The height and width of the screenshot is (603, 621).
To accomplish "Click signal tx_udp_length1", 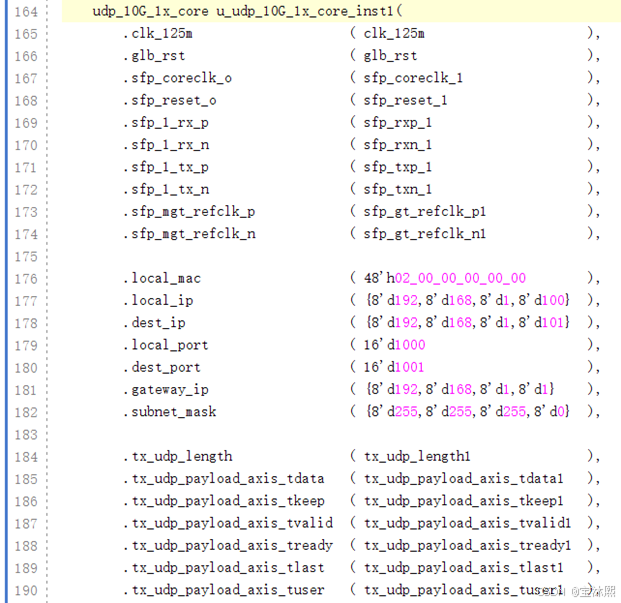I will click(417, 456).
